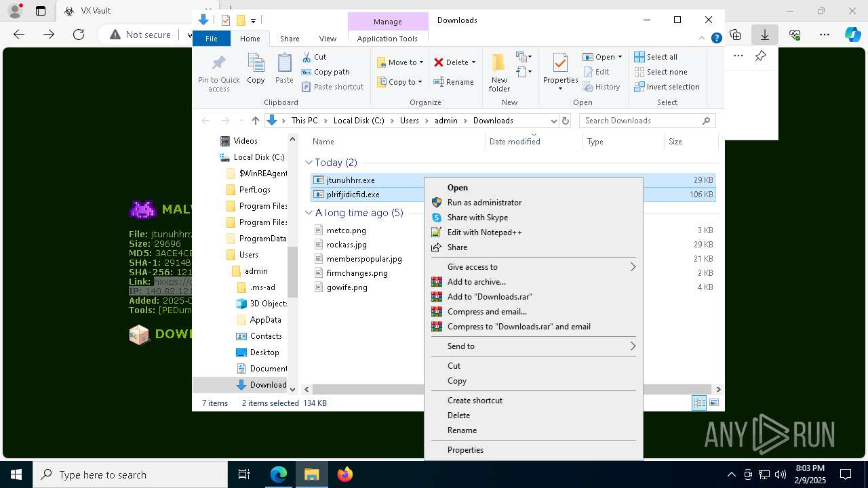Open the Program Data folder in tree

coord(262,239)
